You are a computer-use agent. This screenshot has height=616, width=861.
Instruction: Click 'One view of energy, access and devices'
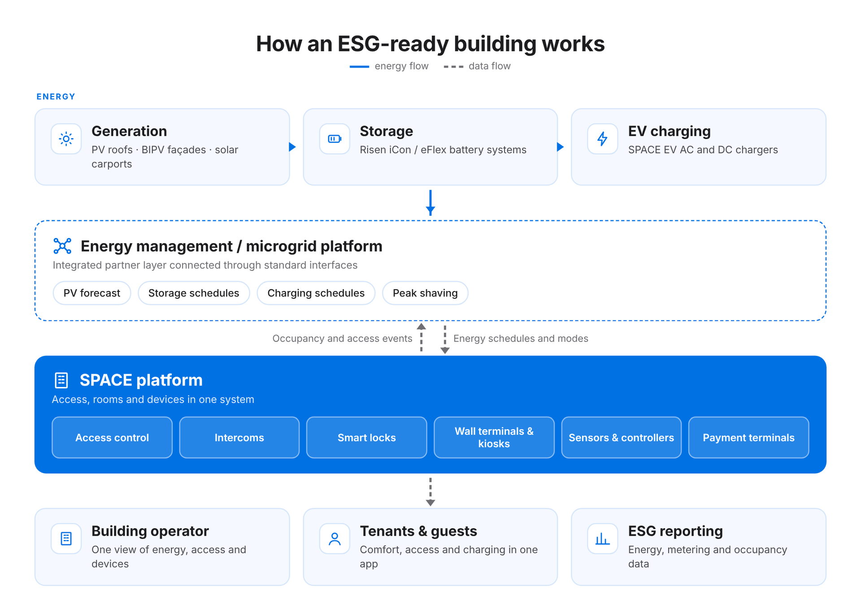point(169,557)
